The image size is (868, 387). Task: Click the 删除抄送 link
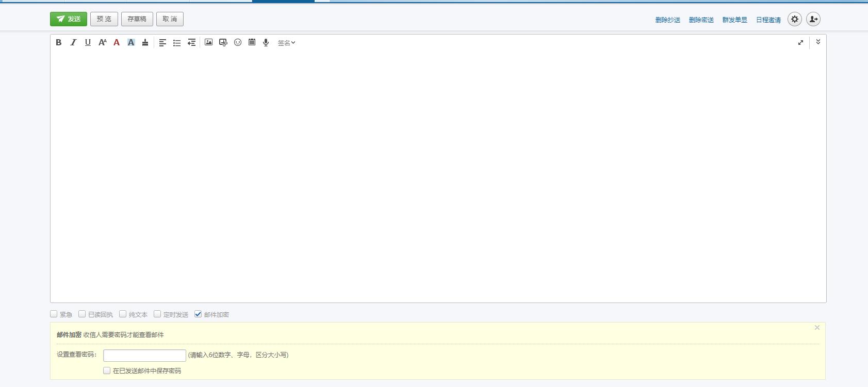pos(667,20)
